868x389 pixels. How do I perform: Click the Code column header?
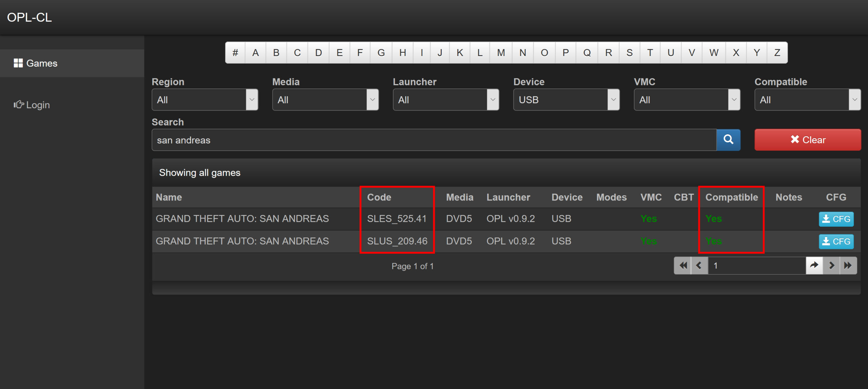coord(379,197)
